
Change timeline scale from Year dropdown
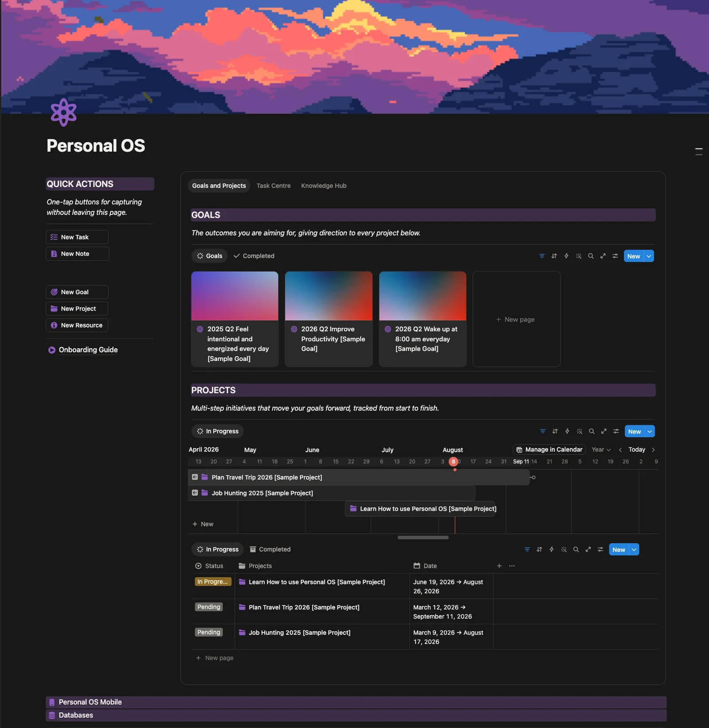click(x=601, y=450)
